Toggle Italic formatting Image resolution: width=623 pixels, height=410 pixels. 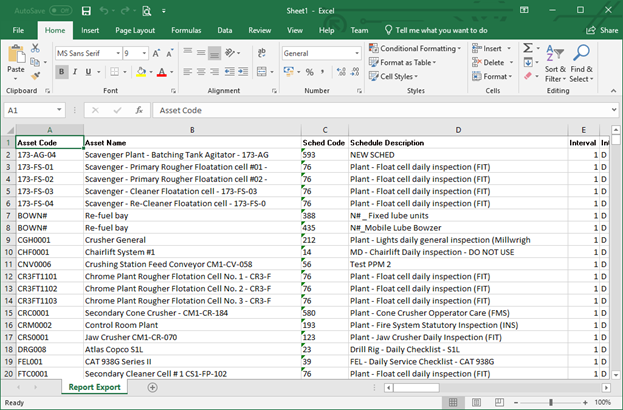[75, 72]
